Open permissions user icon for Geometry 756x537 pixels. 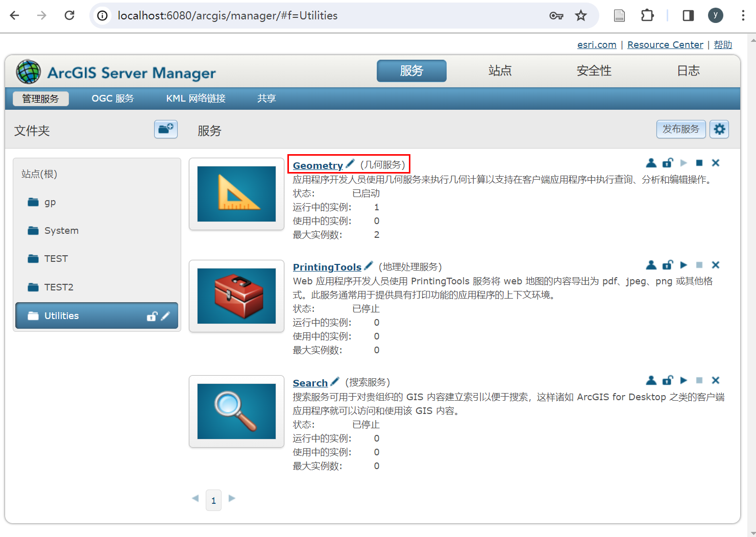651,163
